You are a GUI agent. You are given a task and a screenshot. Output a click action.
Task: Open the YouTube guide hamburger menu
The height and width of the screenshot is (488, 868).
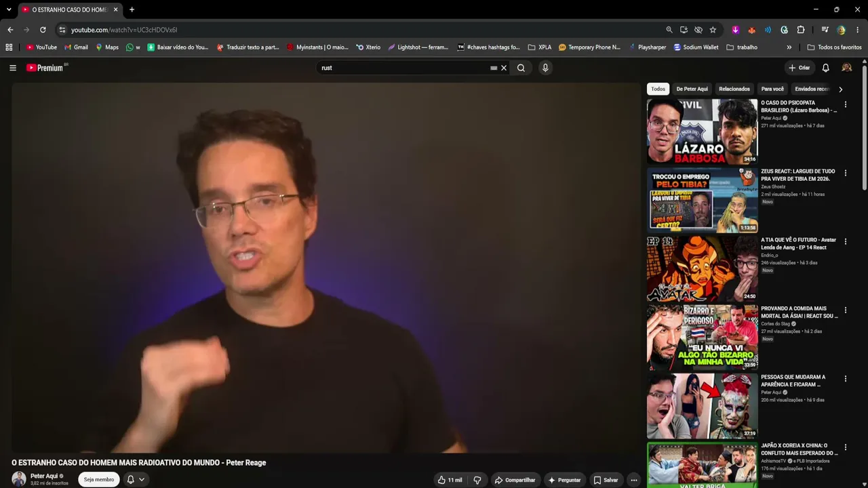(x=13, y=68)
